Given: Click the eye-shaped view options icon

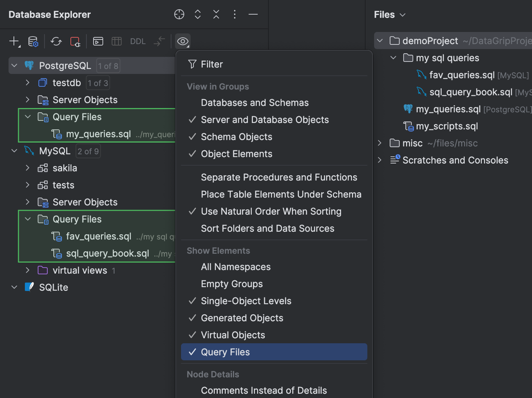Looking at the screenshot, I should click(x=183, y=41).
